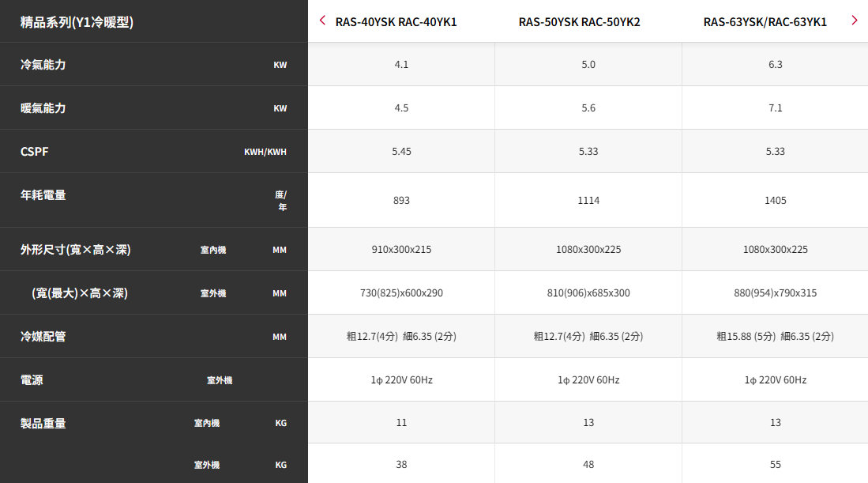Image resolution: width=868 pixels, height=483 pixels.
Task: Click the indoor weight value 11
Action: point(401,423)
